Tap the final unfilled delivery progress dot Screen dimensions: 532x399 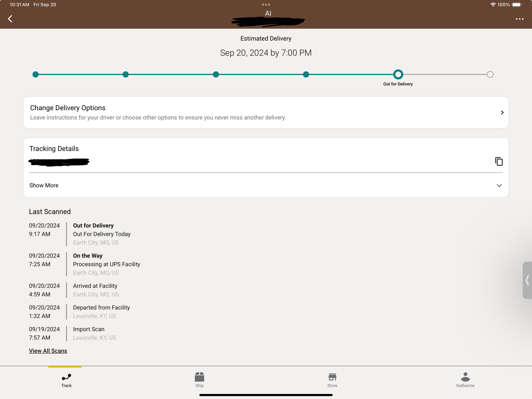pyautogui.click(x=490, y=74)
